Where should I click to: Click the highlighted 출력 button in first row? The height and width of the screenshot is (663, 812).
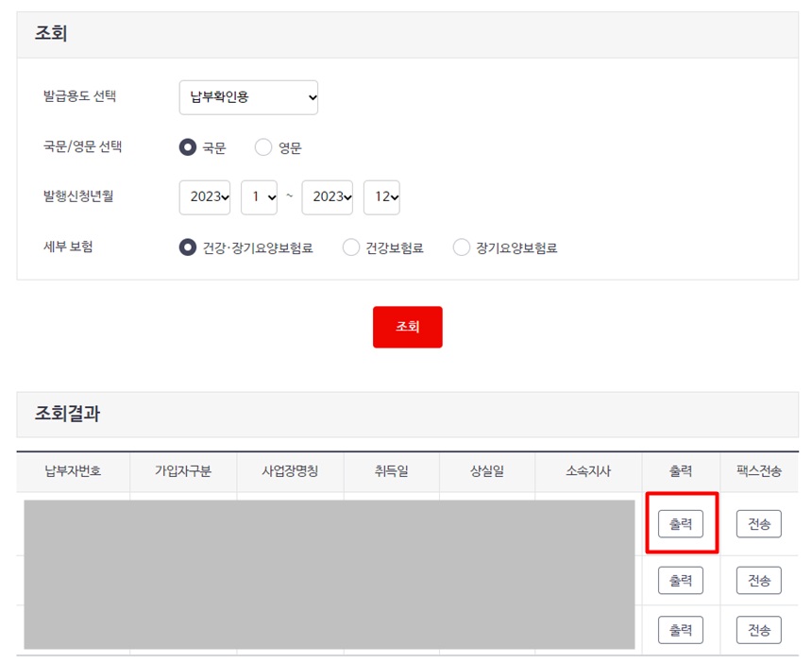[x=681, y=524]
